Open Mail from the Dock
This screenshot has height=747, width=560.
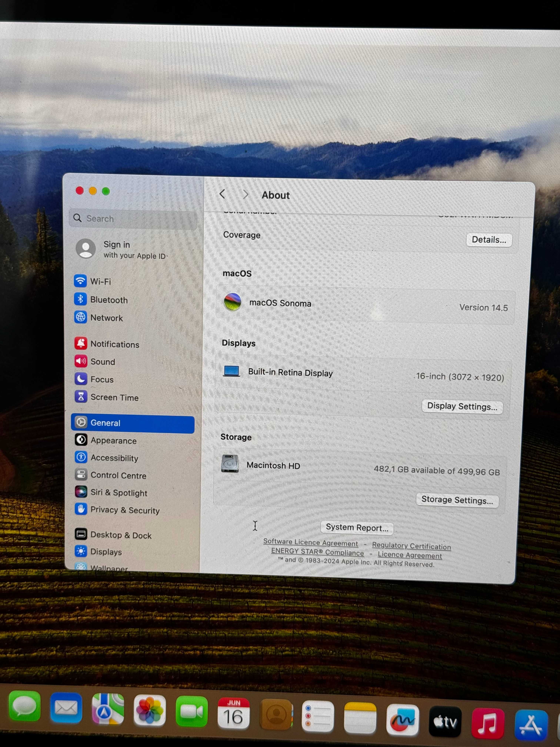click(x=66, y=708)
